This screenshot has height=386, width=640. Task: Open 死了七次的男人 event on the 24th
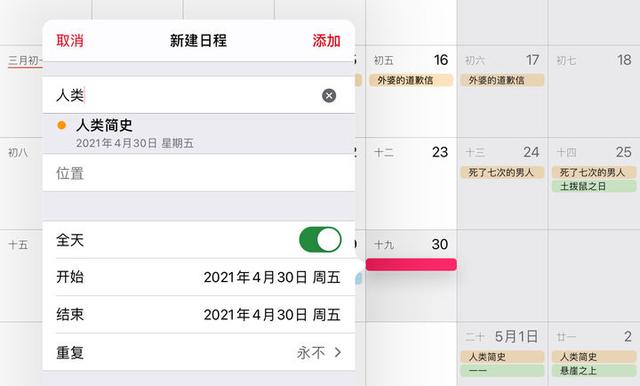coord(502,172)
